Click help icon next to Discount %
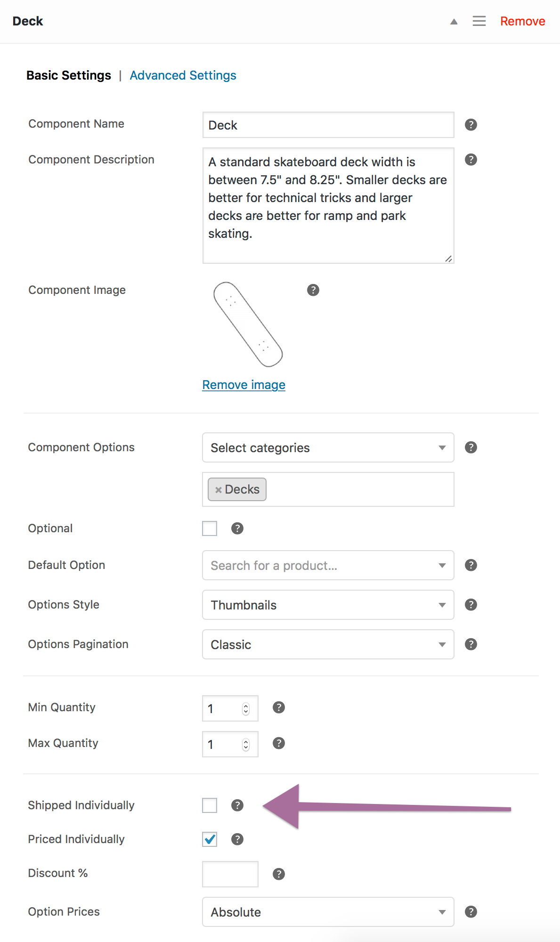 [278, 874]
